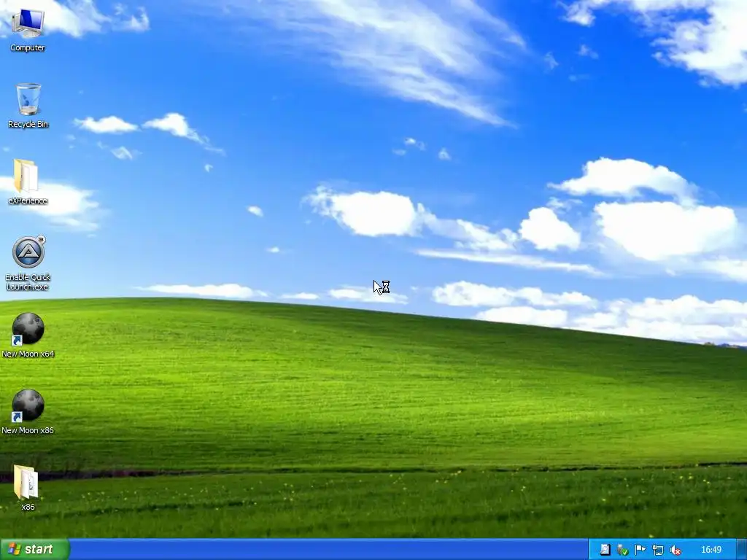This screenshot has width=747, height=560.
Task: Select the New Moon x64 shortcut
Action: 28,335
